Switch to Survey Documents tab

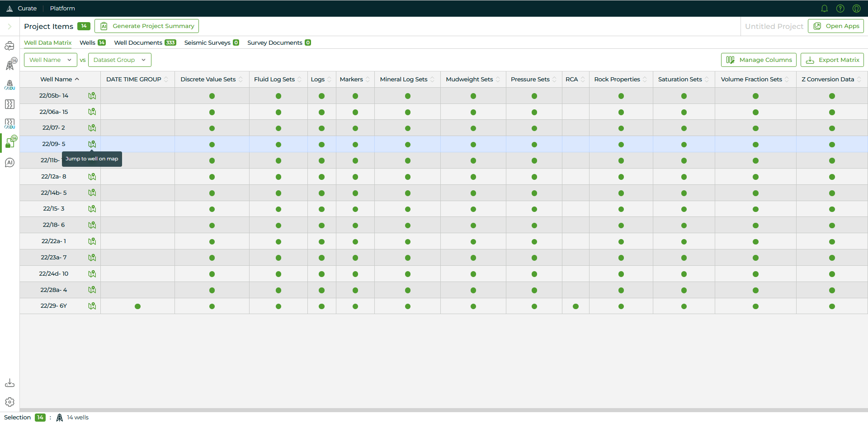coord(279,43)
